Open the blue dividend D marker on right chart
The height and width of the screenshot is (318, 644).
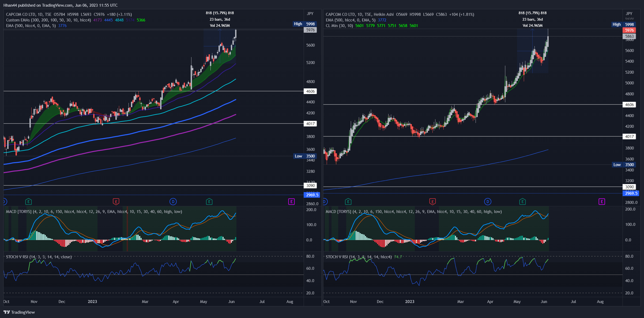coord(488,201)
